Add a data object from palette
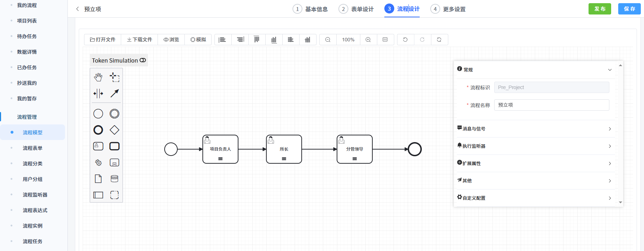 (x=98, y=179)
